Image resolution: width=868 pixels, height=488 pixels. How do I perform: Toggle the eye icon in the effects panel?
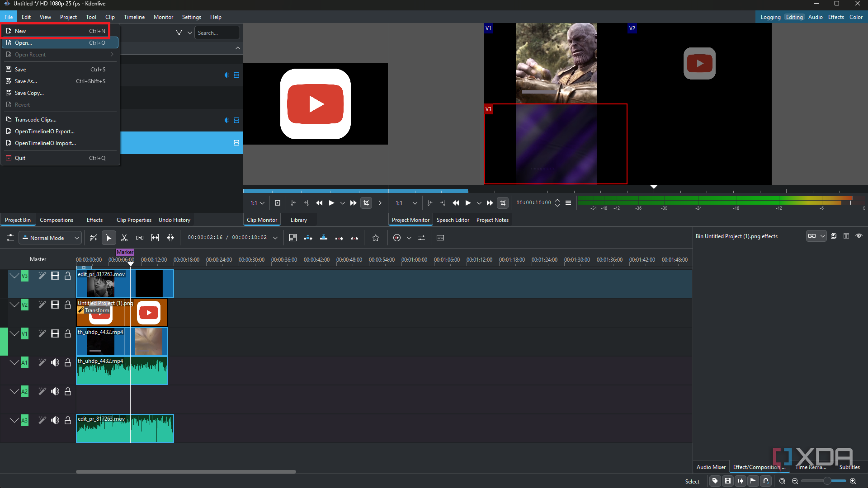click(859, 236)
